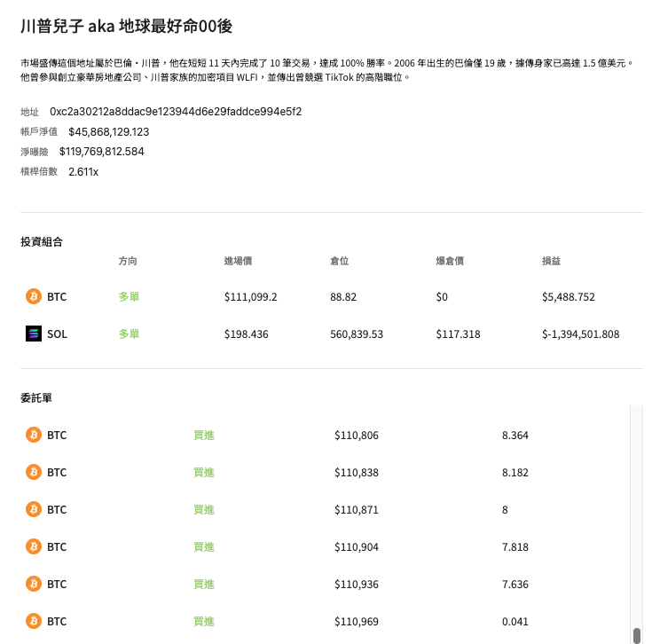The image size is (652, 644).
Task: Click the 多單 label in the SOL row
Action: [129, 334]
